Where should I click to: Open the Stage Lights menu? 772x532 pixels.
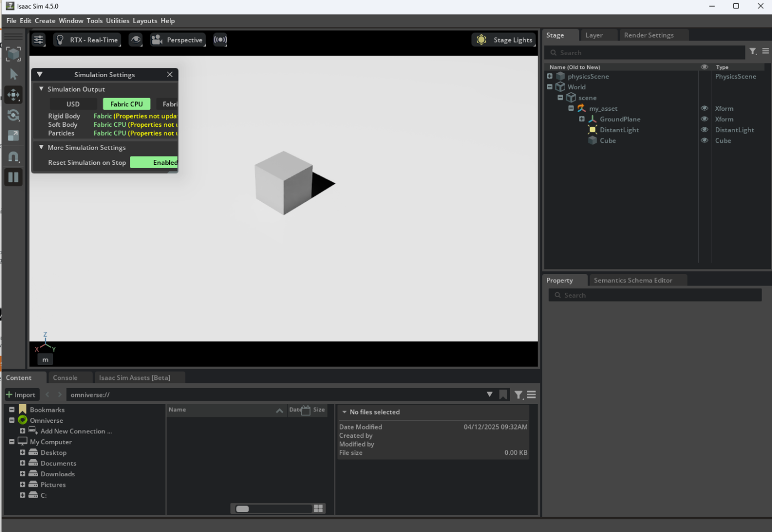click(504, 40)
